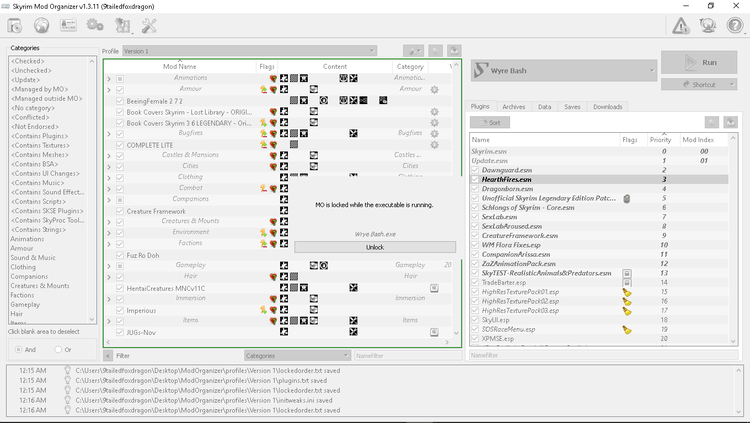Click the plugin list vertical scrollbar

click(733, 239)
